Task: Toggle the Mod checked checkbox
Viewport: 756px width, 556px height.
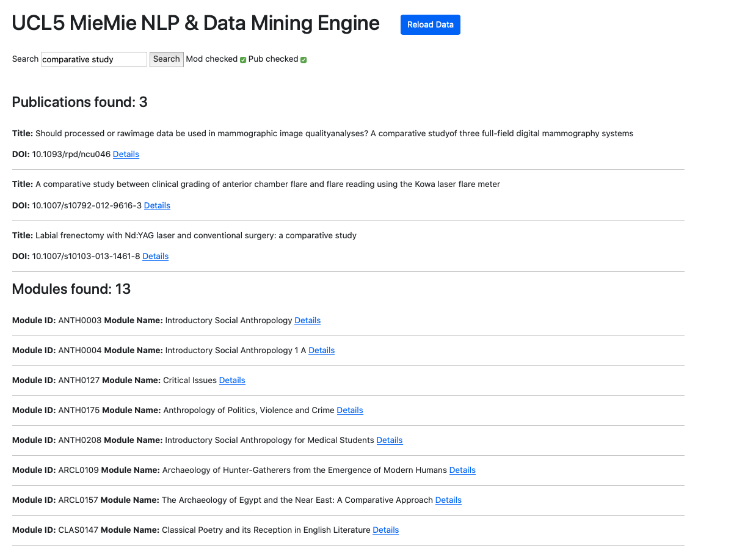Action: (x=243, y=60)
